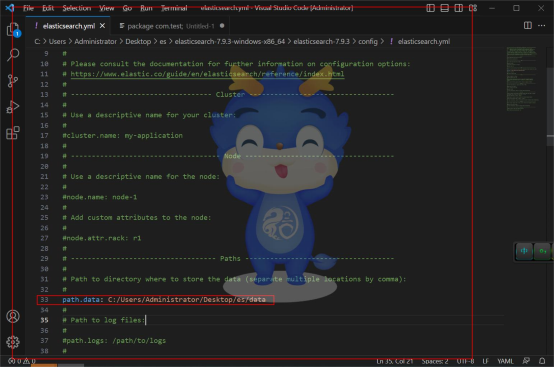
Task: Click Ln 35, Col 21 status item
Action: tap(394, 361)
